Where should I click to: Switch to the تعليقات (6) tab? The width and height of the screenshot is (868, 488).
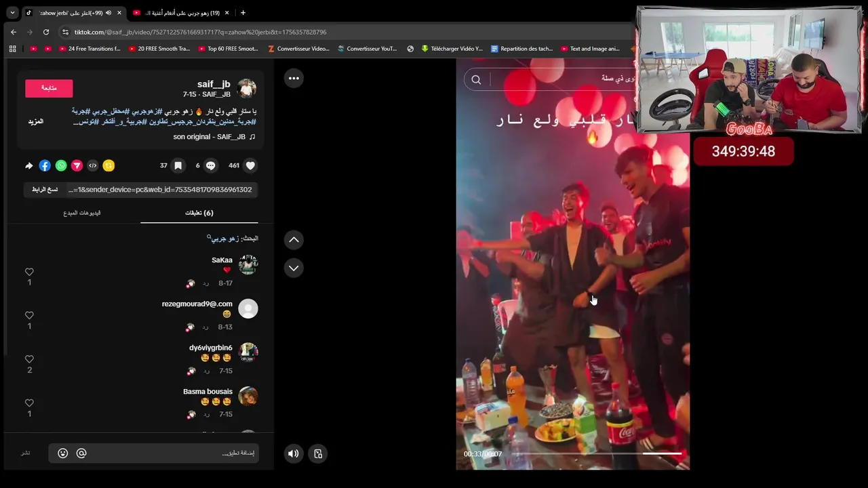coord(199,213)
